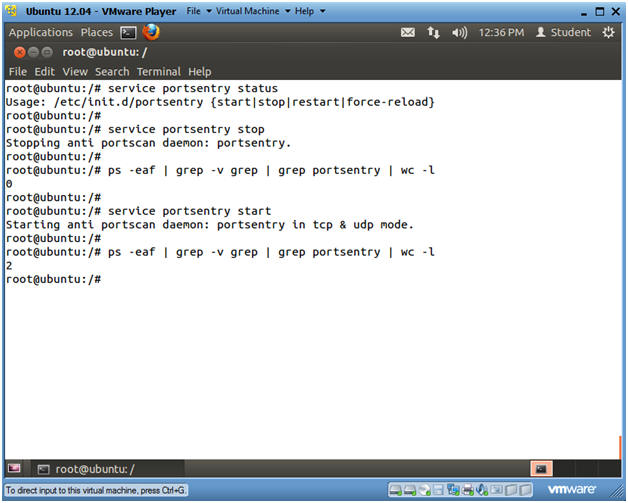Click the show desktop icon in bottom panel
Screen dimensions: 628x503
click(14, 468)
